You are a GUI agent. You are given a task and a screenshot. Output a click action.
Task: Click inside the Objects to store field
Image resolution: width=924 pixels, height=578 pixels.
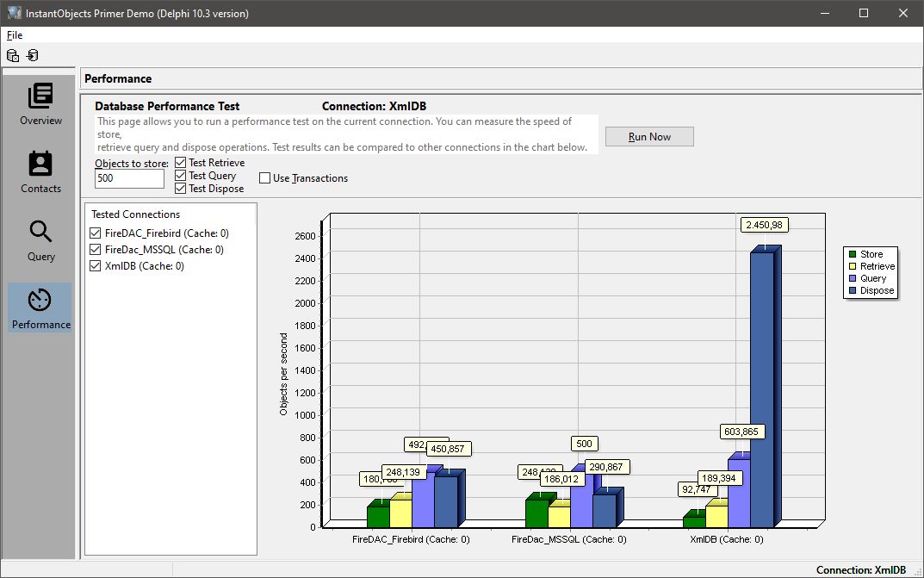[128, 178]
